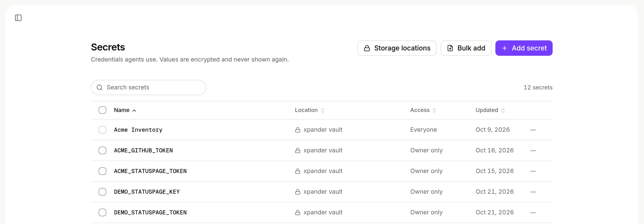Image resolution: width=644 pixels, height=224 pixels.
Task: Check the ACME_STATUSPAGE_TOKEN row checkbox
Action: click(x=102, y=171)
